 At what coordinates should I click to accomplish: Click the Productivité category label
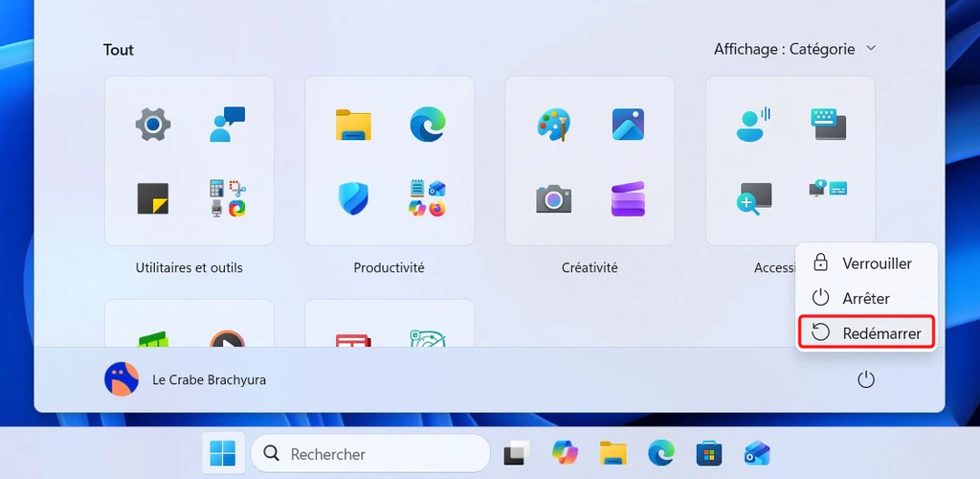389,267
